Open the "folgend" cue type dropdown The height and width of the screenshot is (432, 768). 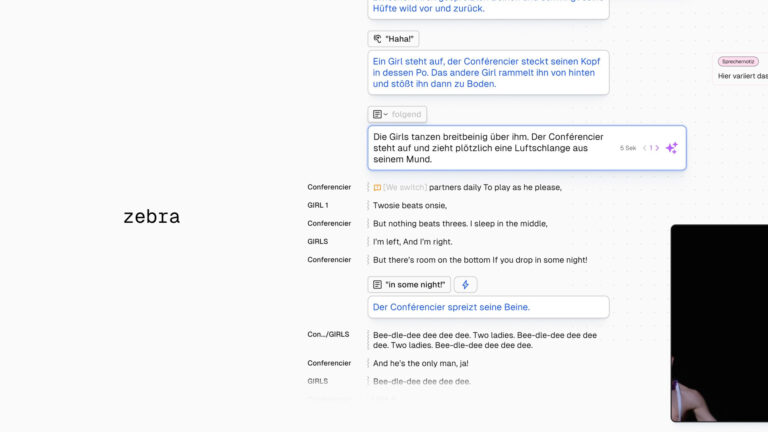pos(397,115)
